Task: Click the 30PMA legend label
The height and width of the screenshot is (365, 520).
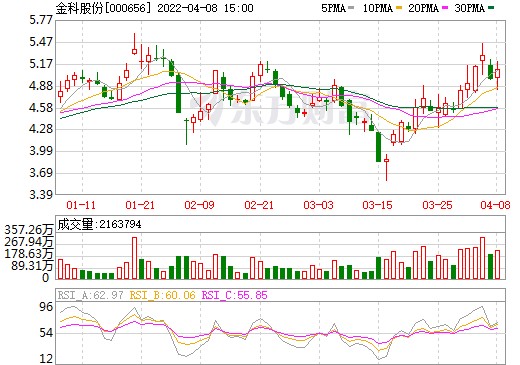Action: pos(469,8)
